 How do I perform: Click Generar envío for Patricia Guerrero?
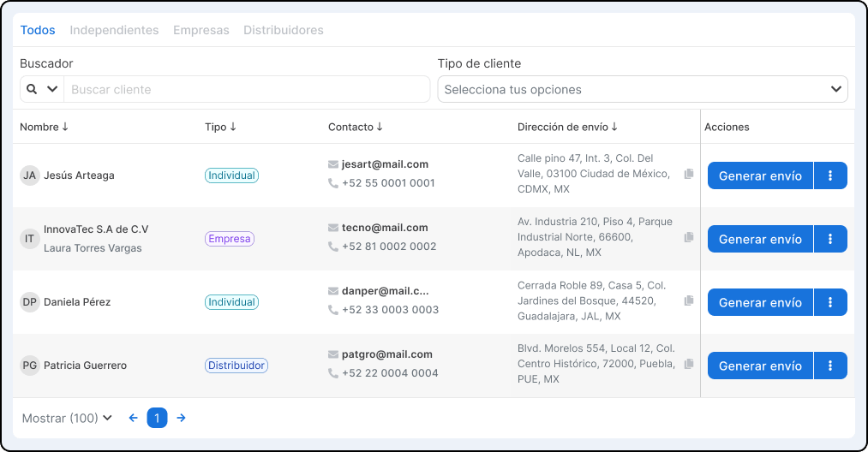(760, 366)
